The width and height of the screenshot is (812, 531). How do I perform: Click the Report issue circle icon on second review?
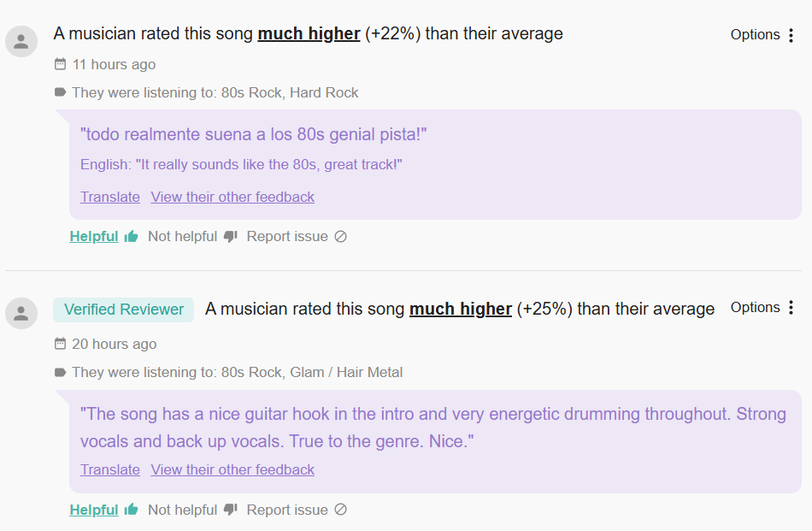tap(340, 510)
